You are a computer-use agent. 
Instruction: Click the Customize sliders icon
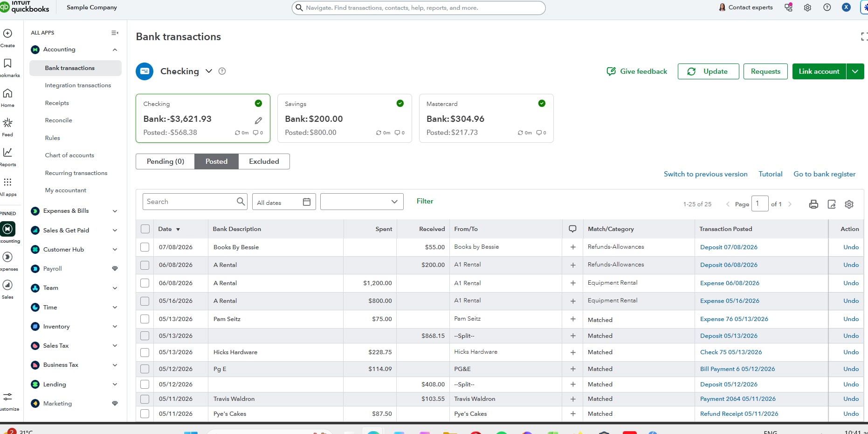pos(7,397)
